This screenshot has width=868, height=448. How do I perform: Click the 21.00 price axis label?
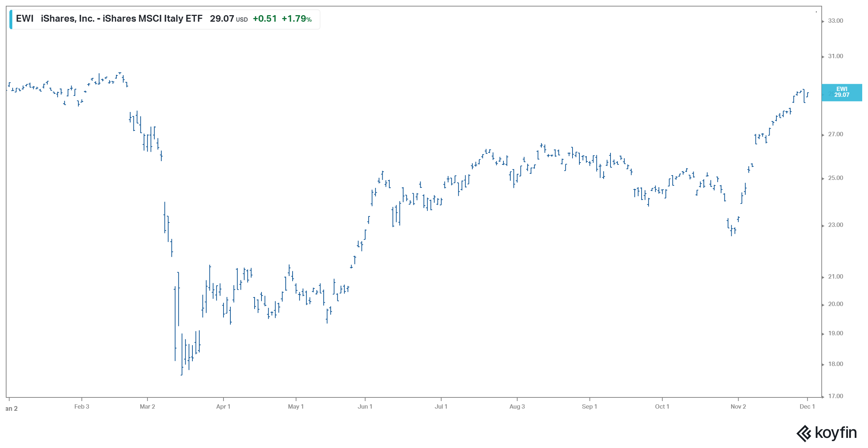tap(835, 277)
